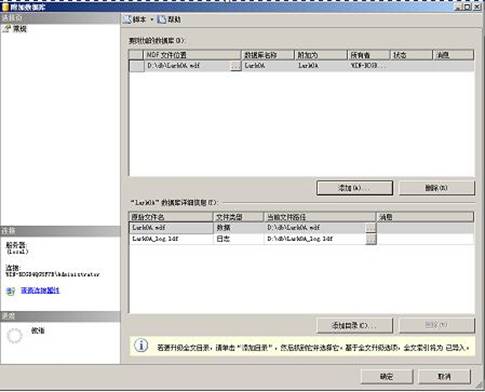The height and width of the screenshot is (392, 485).
Task: Select the LuckOA_log.ldf file row
Action: [301, 239]
